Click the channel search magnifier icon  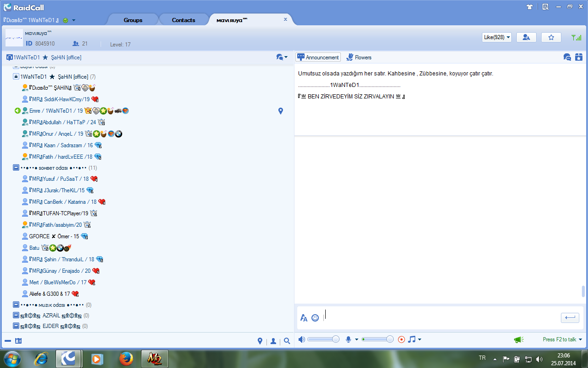[287, 341]
